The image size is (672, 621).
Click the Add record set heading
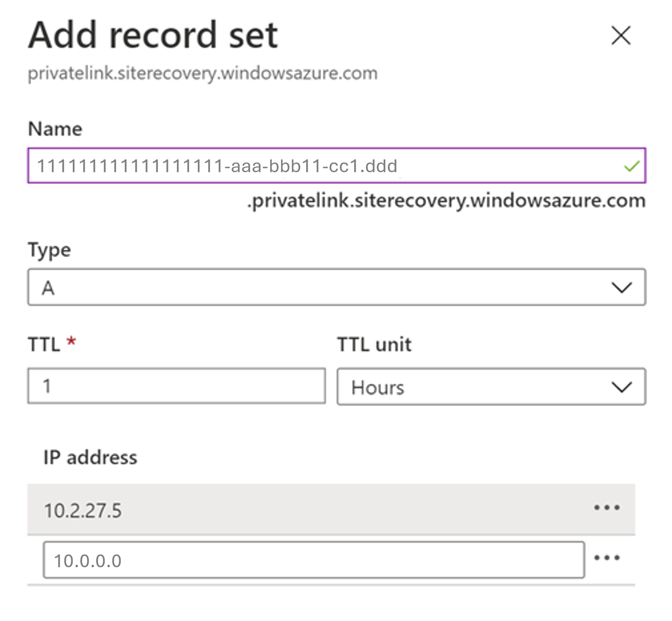point(153,36)
